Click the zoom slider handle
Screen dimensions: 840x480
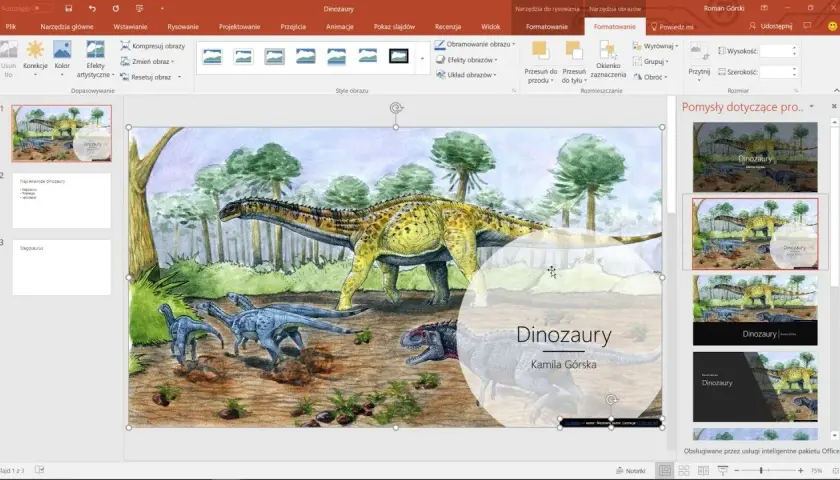pyautogui.click(x=761, y=470)
